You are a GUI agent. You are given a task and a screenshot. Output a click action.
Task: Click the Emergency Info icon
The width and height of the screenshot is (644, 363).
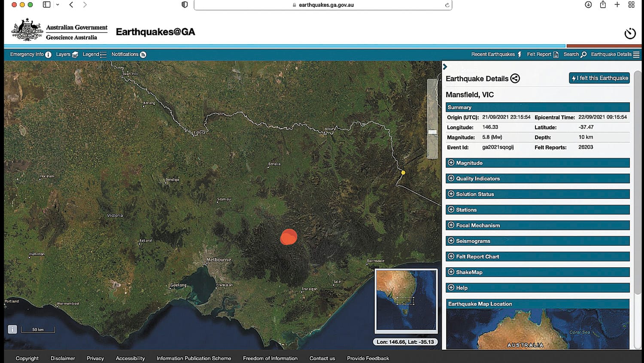click(x=48, y=55)
